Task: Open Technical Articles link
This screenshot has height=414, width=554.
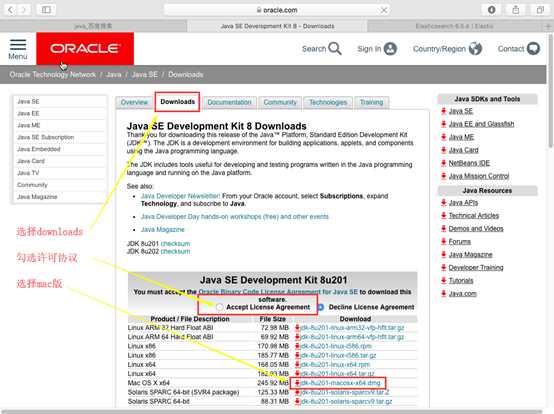Action: [473, 215]
